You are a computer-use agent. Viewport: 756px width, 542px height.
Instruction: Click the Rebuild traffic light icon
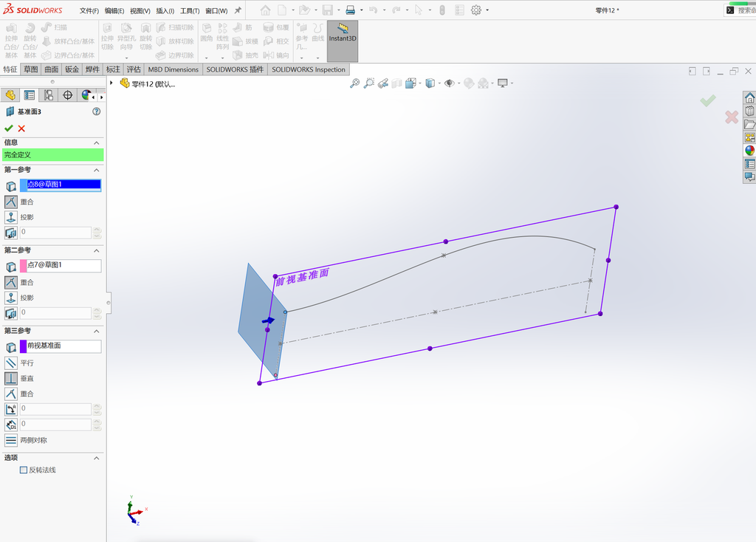pos(442,10)
